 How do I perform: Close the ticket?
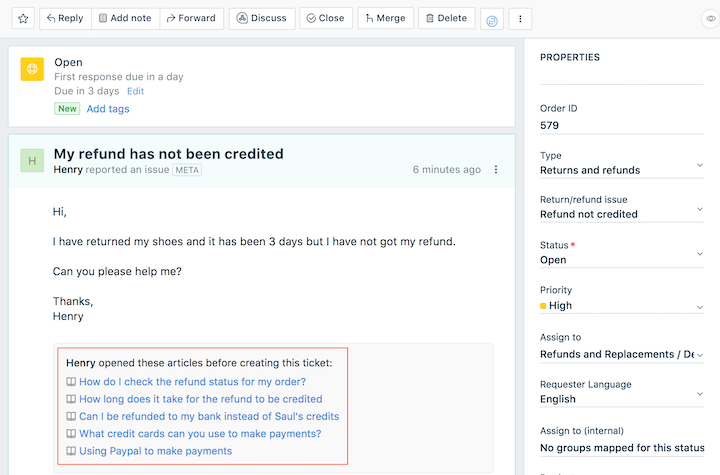(326, 18)
